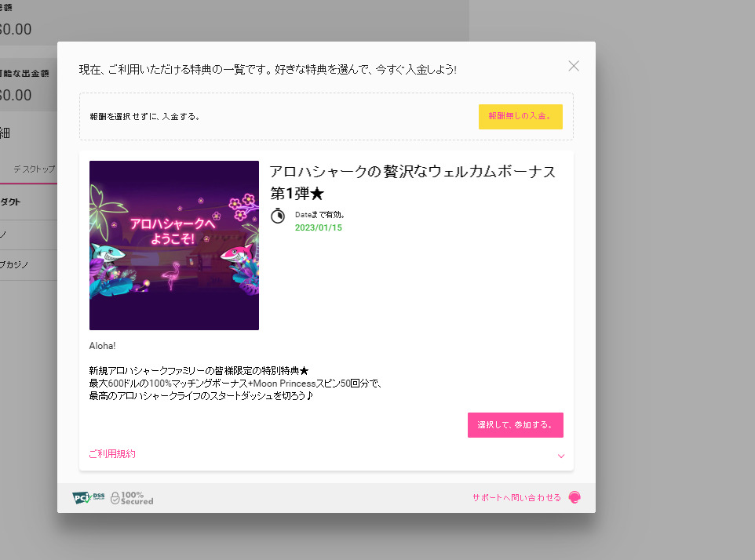Close the bonus selection dialog

pyautogui.click(x=574, y=66)
